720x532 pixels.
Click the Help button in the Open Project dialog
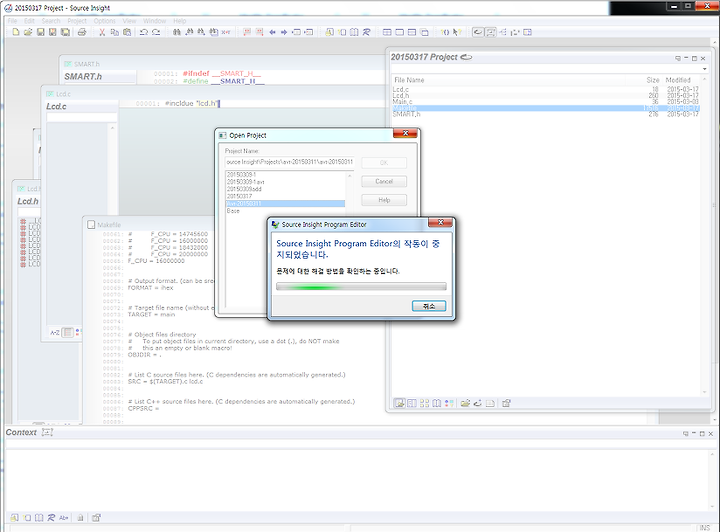click(384, 200)
